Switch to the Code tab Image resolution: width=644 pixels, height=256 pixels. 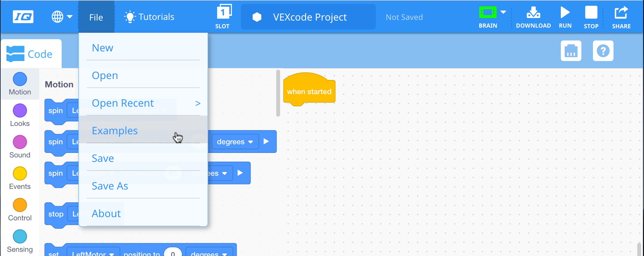tap(31, 54)
